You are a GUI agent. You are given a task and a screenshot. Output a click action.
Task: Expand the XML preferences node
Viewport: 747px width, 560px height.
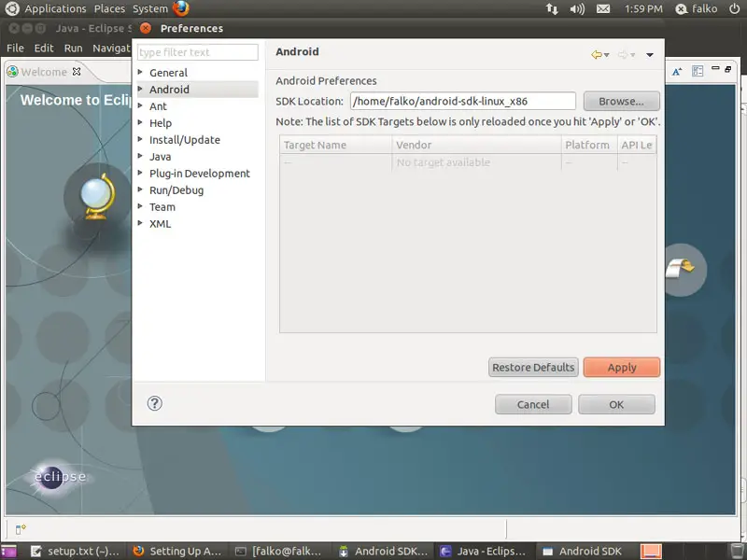pyautogui.click(x=140, y=223)
